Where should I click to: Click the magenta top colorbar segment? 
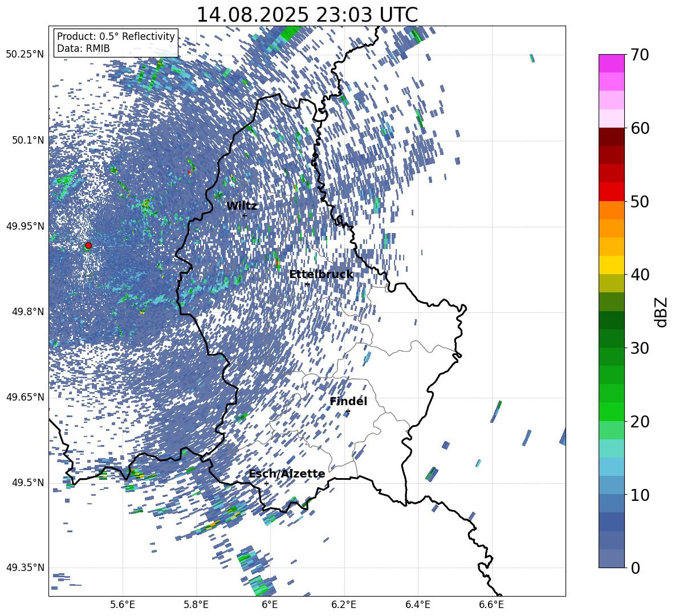click(x=611, y=63)
